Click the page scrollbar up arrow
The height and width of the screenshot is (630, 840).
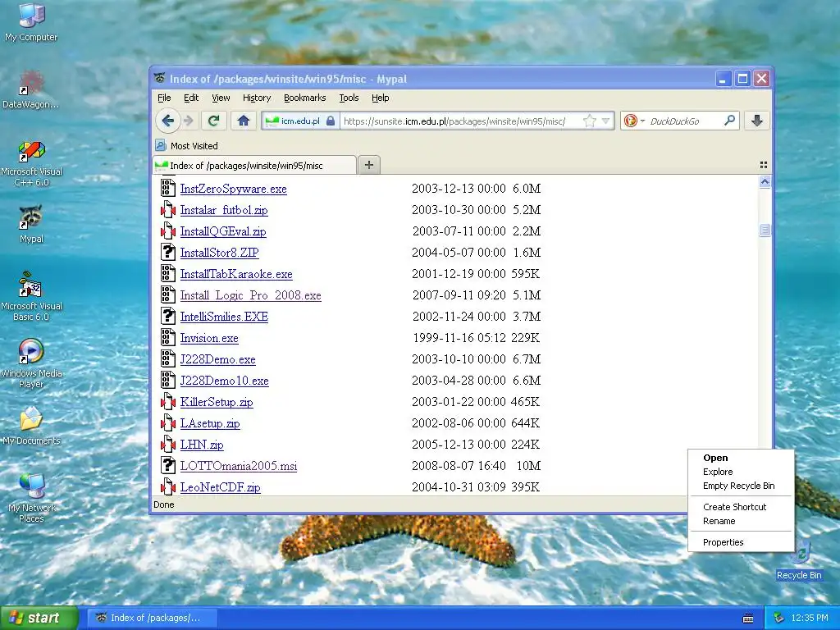(765, 182)
